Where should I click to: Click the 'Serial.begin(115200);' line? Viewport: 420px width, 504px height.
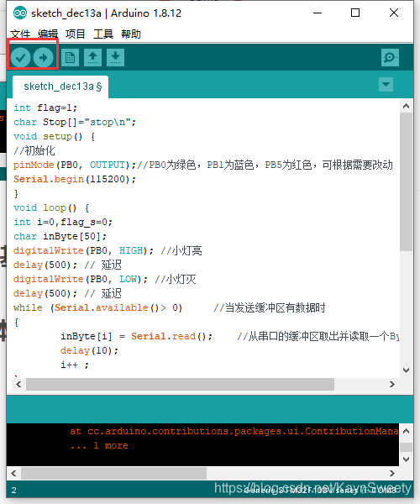[75, 179]
